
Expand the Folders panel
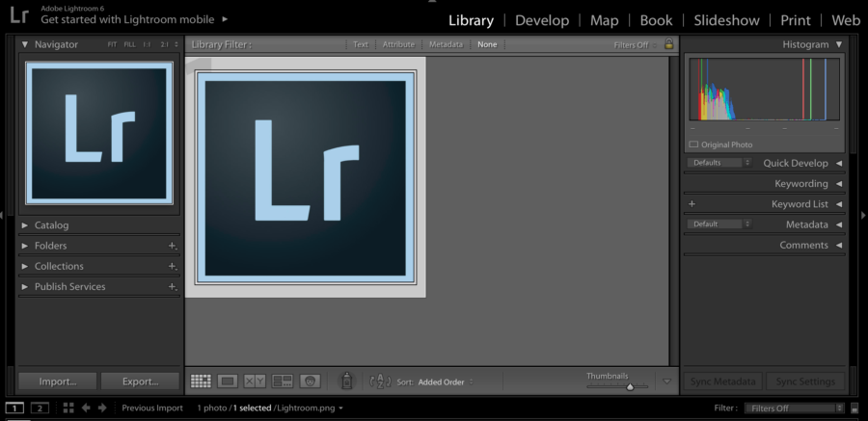[x=25, y=246]
